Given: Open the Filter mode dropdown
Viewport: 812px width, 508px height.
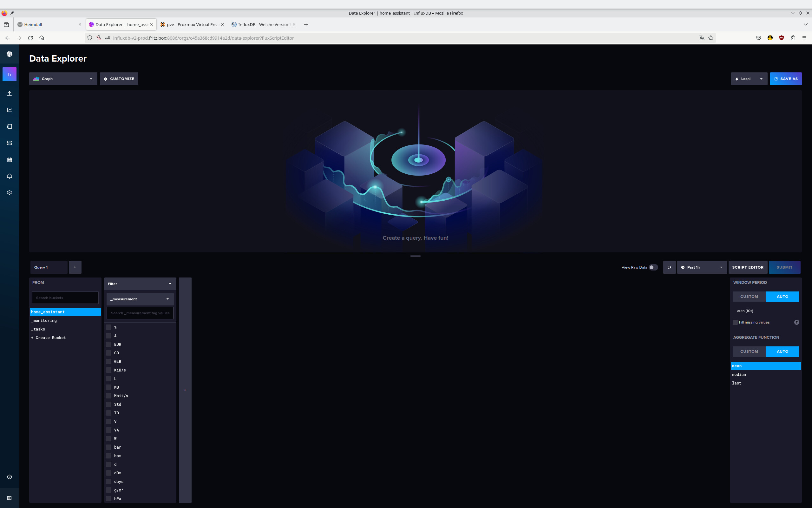Looking at the screenshot, I should (x=140, y=284).
